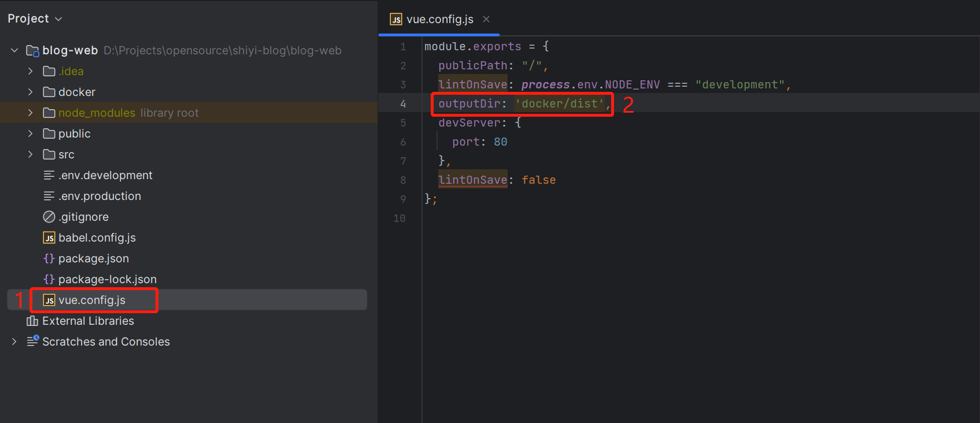Click the braces icon beside package.json
Image resolution: width=980 pixels, height=423 pixels.
coord(49,259)
